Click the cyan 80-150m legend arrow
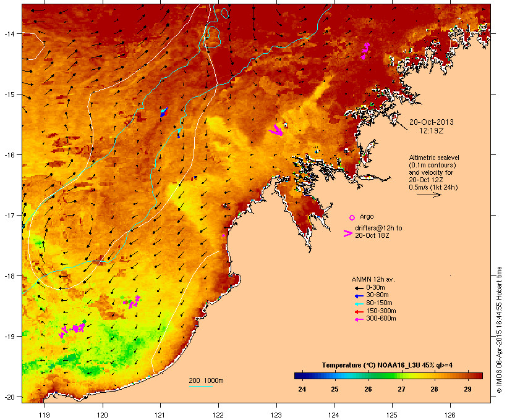507x420 pixels. 359,304
